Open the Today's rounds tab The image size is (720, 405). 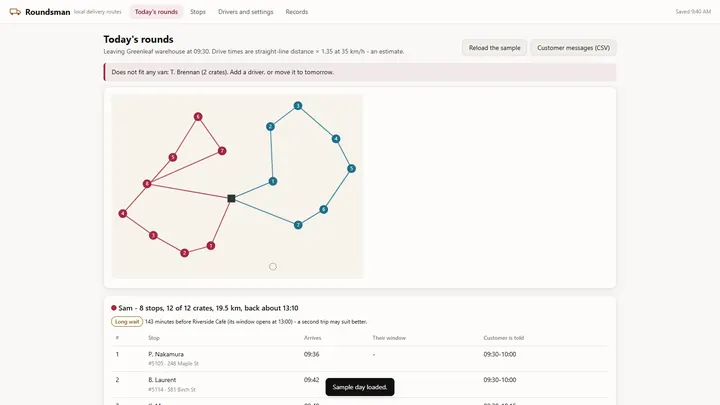156,12
